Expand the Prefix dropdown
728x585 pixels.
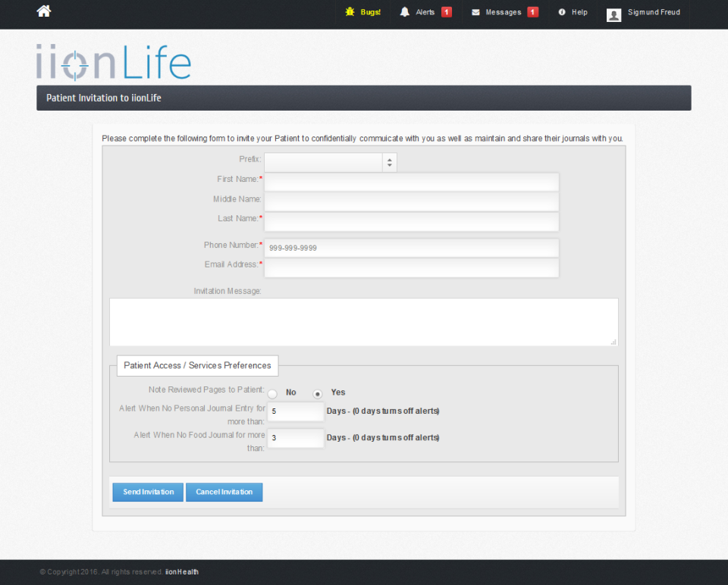point(331,161)
